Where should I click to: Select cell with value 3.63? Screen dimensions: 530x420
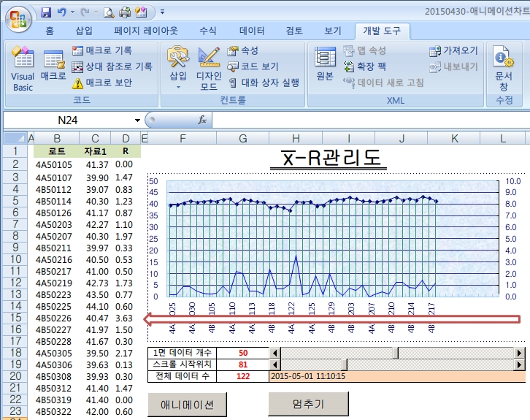[124, 318]
